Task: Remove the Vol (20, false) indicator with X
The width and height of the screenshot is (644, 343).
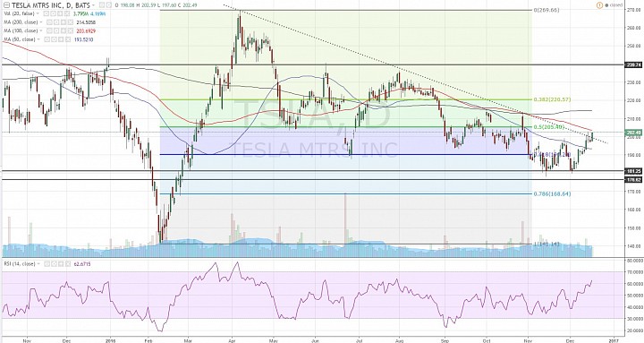Action: click(67, 13)
